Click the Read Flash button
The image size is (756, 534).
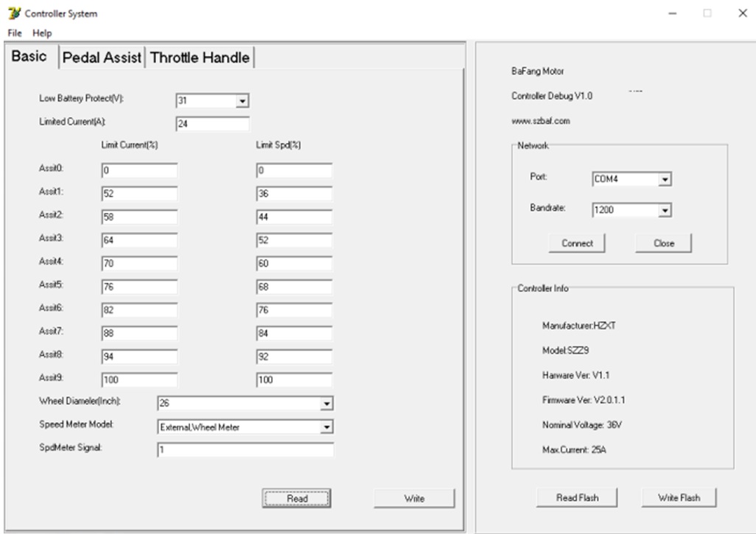click(x=577, y=497)
